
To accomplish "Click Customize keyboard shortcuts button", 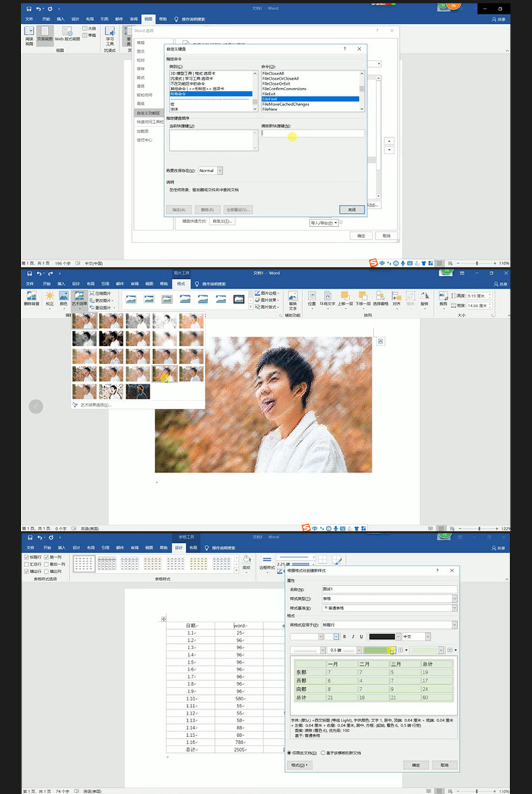I will (222, 222).
